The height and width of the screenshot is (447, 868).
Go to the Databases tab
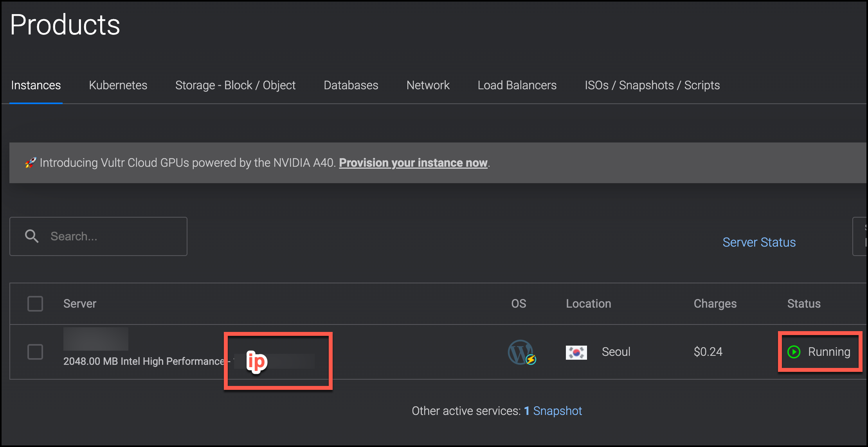(x=351, y=85)
